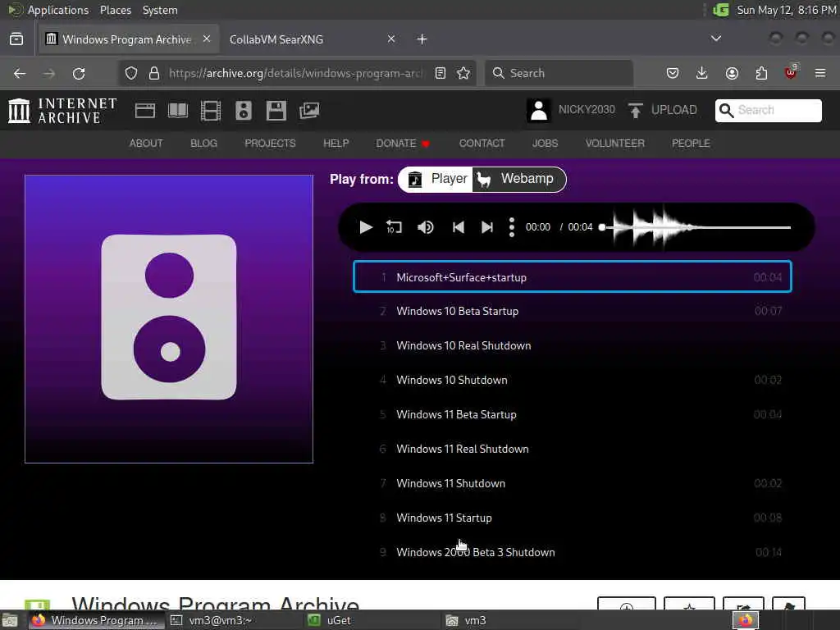Open player options three-dot menu

click(x=512, y=227)
